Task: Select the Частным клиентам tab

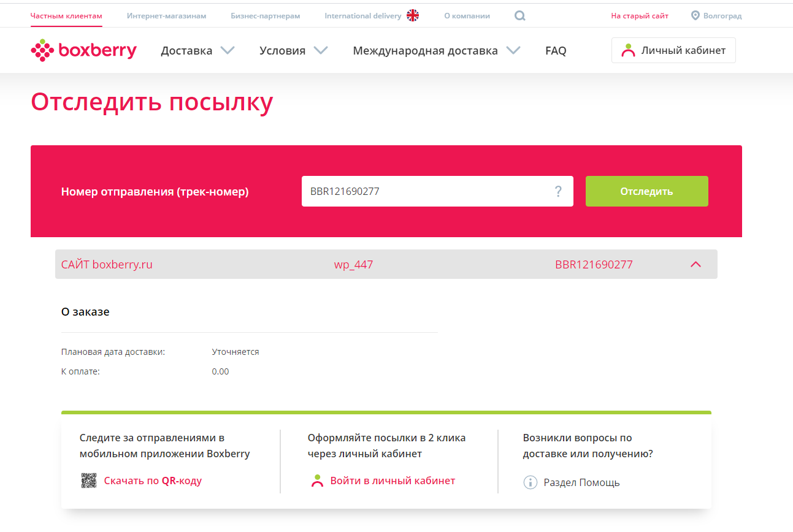Action: (66, 16)
